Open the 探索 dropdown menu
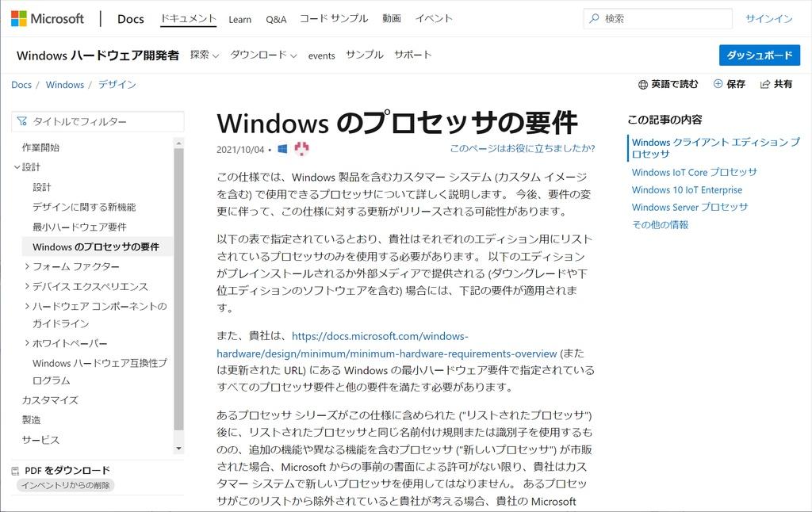The image size is (812, 512). click(x=205, y=55)
